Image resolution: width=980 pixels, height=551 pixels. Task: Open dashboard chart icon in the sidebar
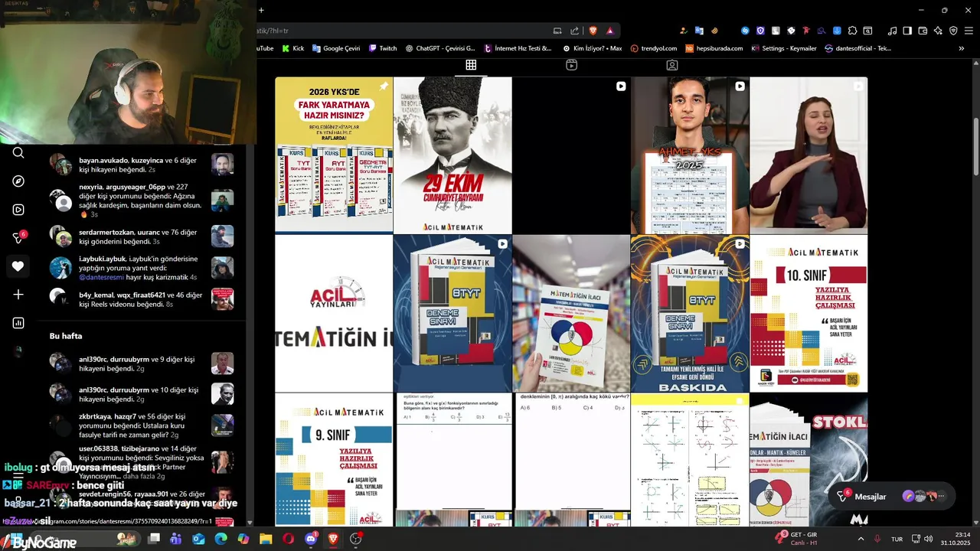[18, 323]
